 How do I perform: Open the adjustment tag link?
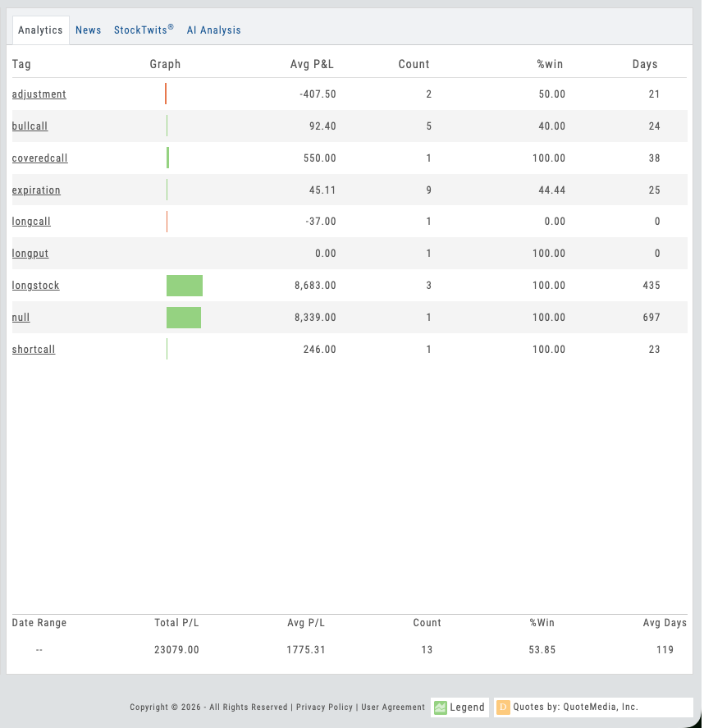(x=39, y=94)
